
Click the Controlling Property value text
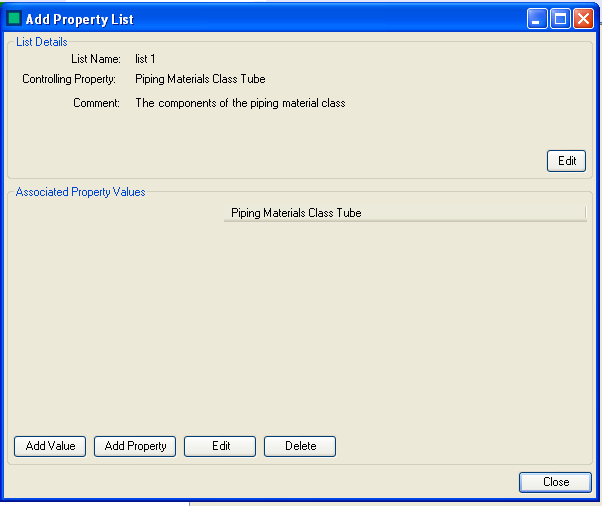(x=200, y=79)
